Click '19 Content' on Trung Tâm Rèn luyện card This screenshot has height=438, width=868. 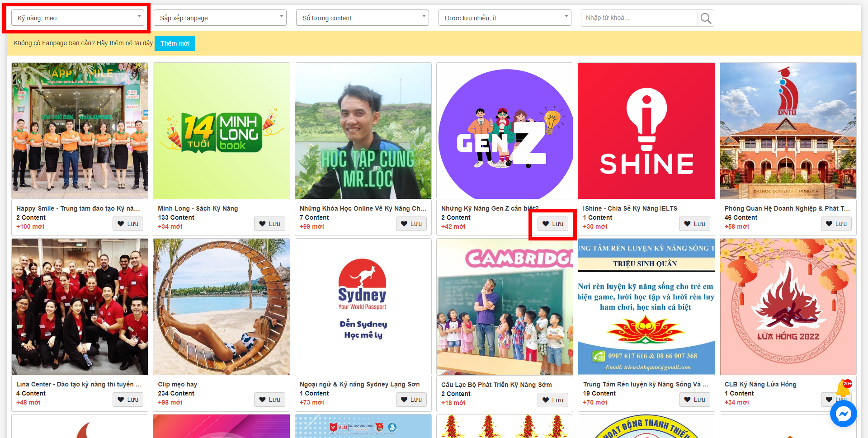pos(599,393)
